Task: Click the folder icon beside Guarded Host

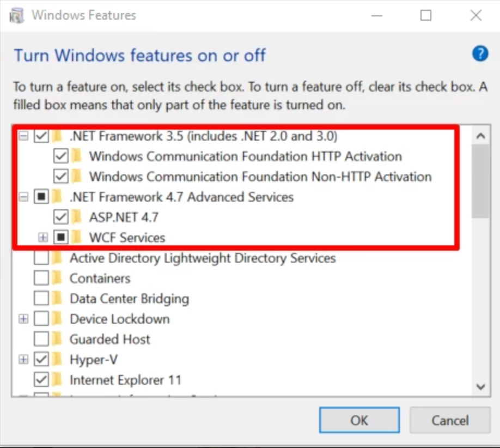Action: pos(57,340)
